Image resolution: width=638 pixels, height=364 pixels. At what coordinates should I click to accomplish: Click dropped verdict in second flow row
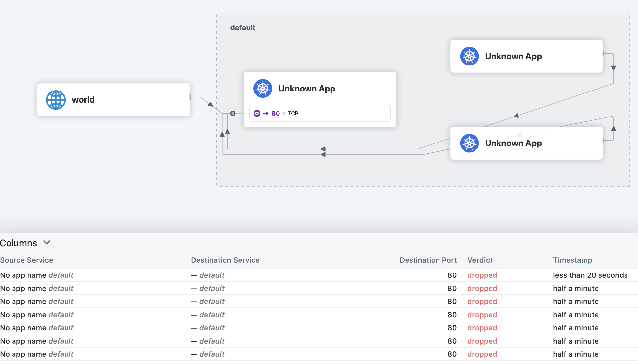[x=482, y=288]
